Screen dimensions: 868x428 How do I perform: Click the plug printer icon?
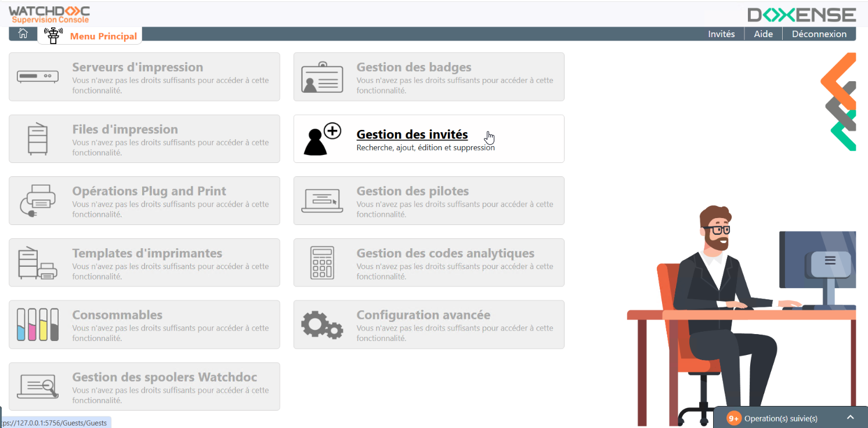pyautogui.click(x=38, y=201)
